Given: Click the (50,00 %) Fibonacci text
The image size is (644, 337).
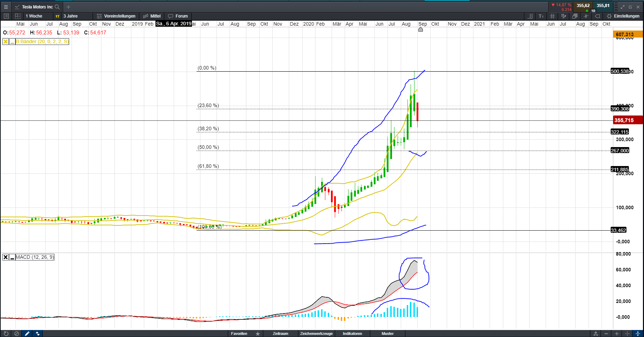Looking at the screenshot, I should (x=208, y=147).
